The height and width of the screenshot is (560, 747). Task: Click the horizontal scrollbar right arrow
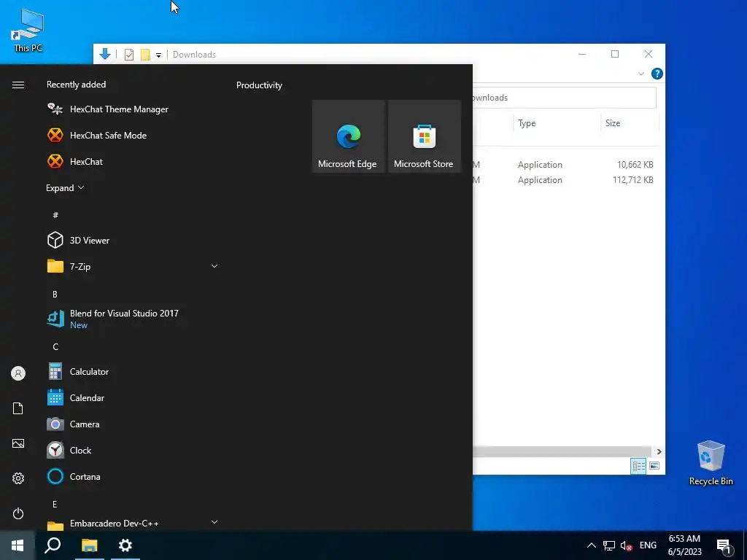point(659,452)
